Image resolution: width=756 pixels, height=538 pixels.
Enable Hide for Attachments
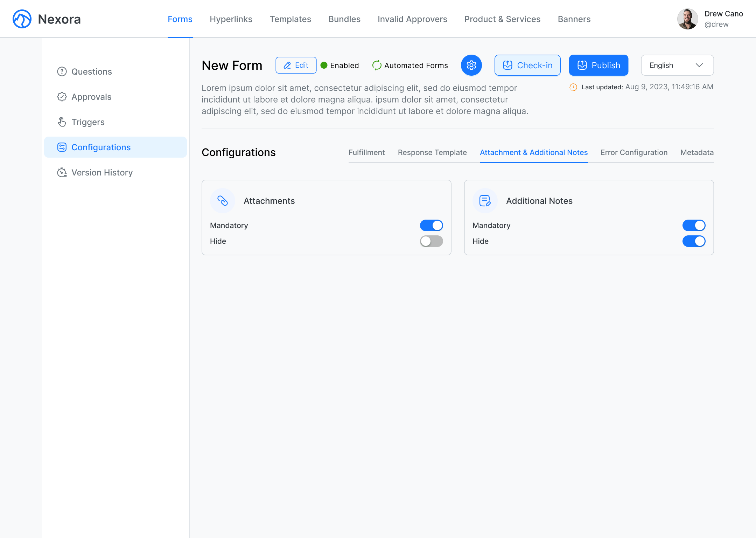coord(431,241)
